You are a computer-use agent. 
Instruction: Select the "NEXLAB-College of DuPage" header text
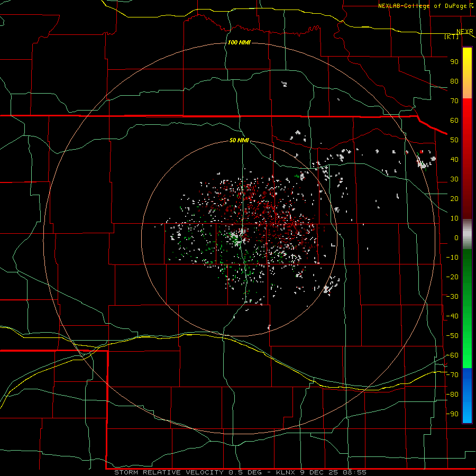click(x=422, y=6)
